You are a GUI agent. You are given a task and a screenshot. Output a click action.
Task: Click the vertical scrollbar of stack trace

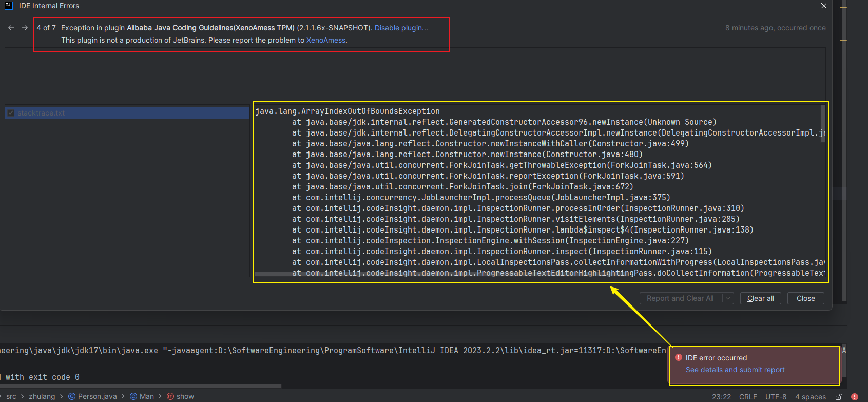(823, 123)
